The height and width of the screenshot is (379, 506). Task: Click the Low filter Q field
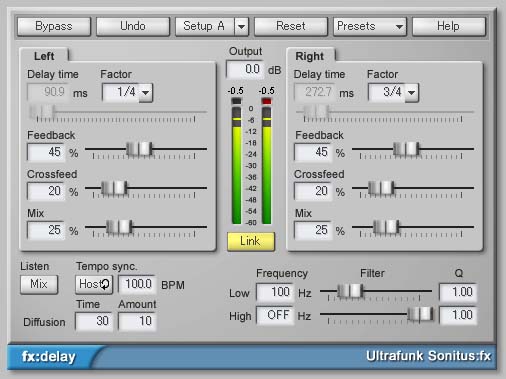coord(458,292)
